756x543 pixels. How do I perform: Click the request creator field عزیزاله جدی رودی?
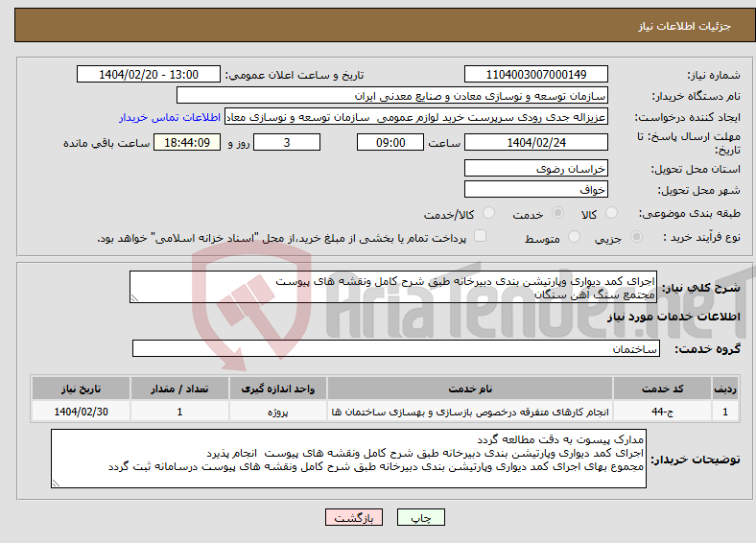(416, 117)
